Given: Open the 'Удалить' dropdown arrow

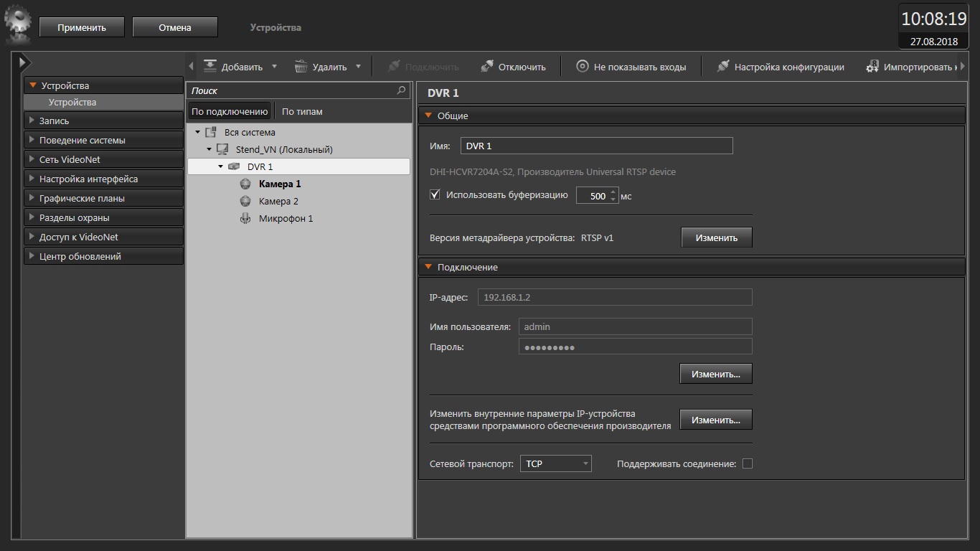Looking at the screenshot, I should tap(358, 67).
